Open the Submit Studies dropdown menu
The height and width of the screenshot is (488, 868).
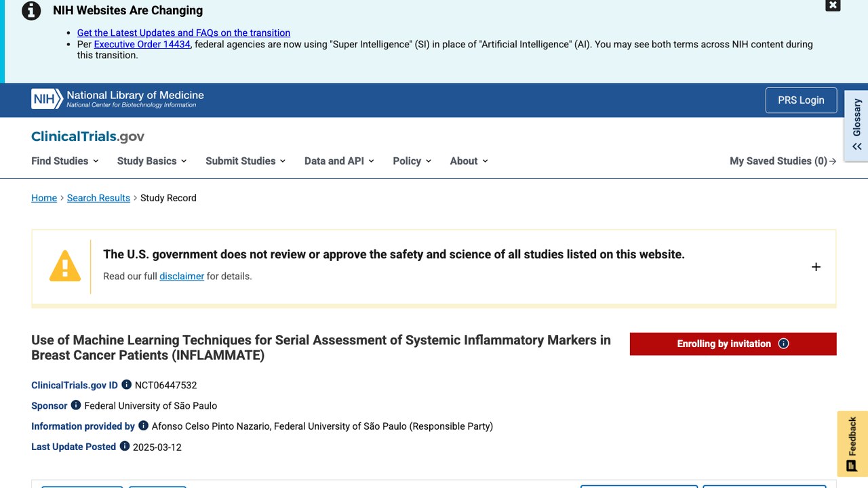(245, 161)
